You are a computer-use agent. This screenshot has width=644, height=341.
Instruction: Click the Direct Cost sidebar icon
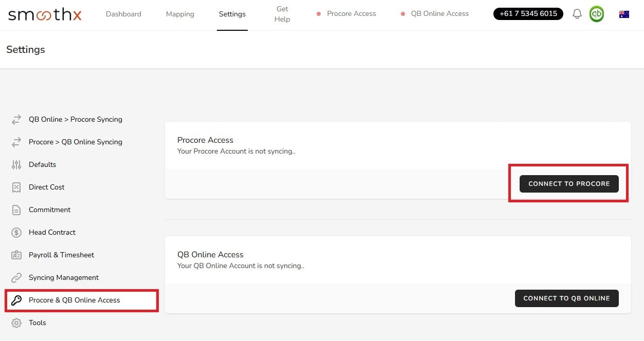click(x=16, y=187)
